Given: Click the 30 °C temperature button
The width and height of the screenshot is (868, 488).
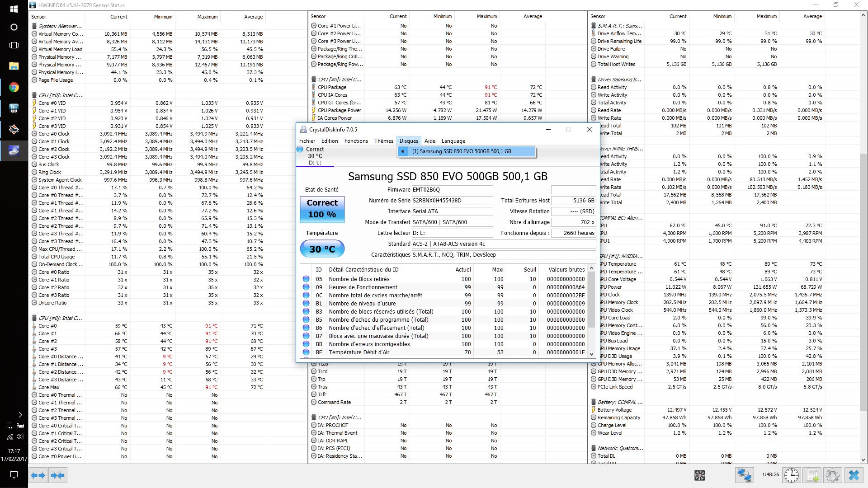Looking at the screenshot, I should (x=322, y=249).
